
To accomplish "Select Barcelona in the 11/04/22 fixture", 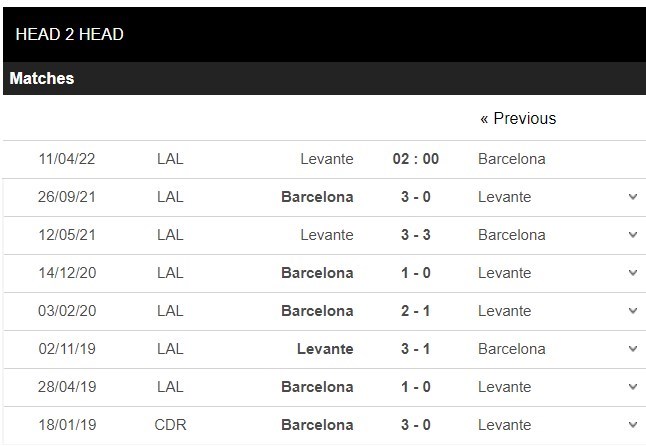I will point(512,159).
